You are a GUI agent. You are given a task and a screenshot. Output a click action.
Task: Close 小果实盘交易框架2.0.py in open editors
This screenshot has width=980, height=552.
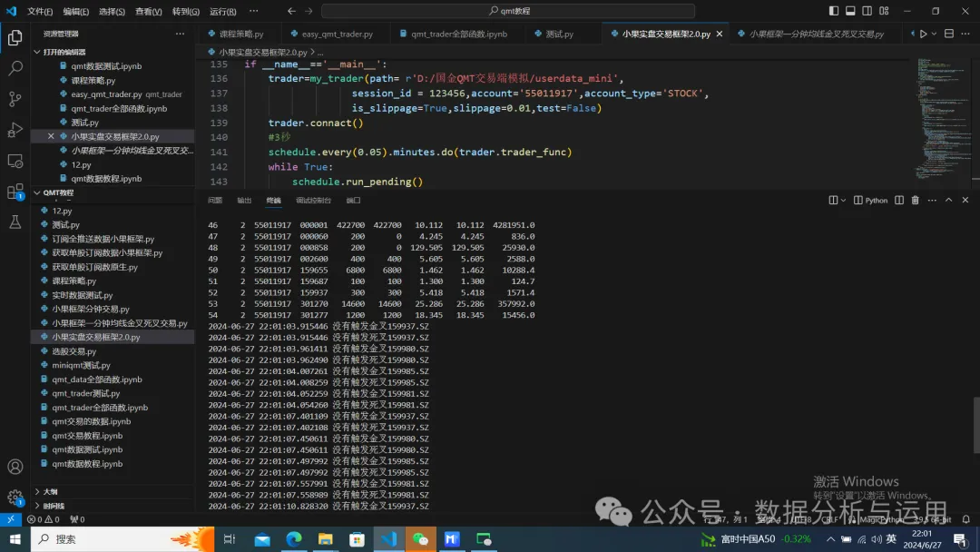click(x=51, y=136)
